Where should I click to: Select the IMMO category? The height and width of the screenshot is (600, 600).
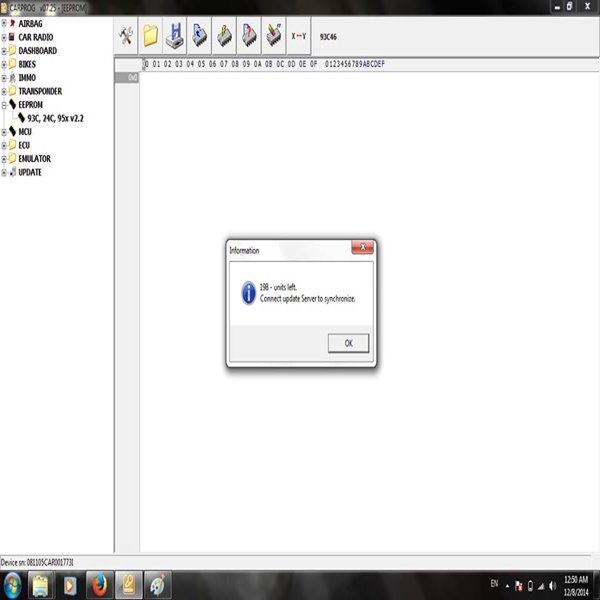coord(27,78)
